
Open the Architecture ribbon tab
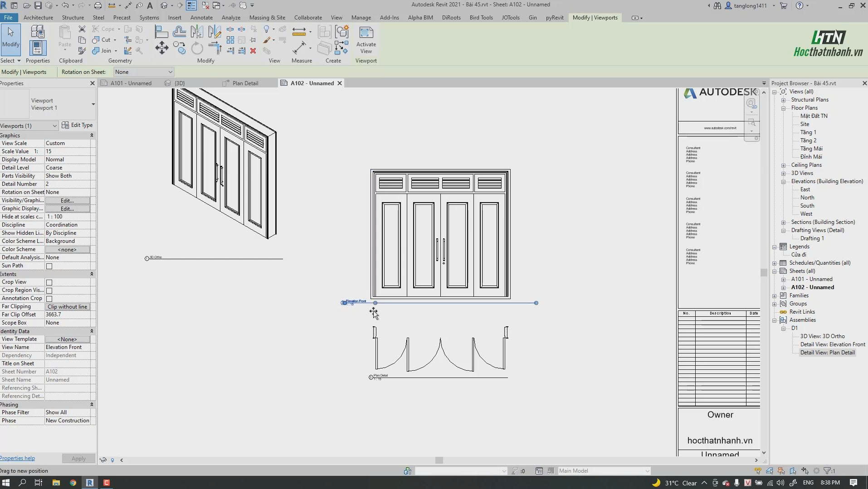[x=38, y=18]
